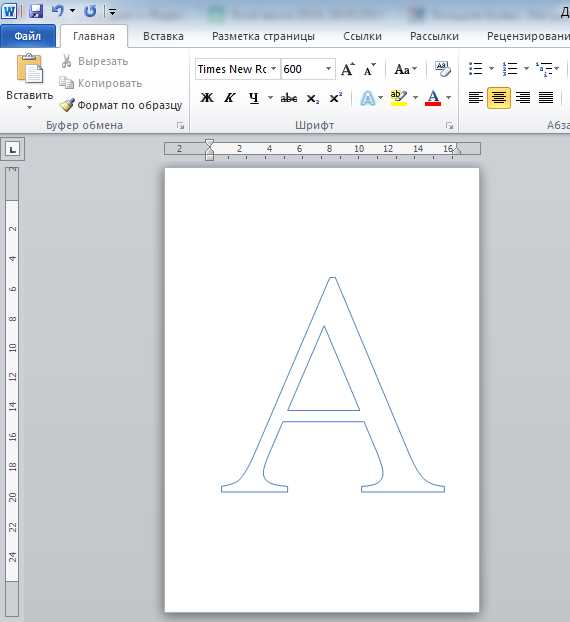Image resolution: width=570 pixels, height=622 pixels.
Task: Toggle italic formatting with К
Action: pos(230,98)
